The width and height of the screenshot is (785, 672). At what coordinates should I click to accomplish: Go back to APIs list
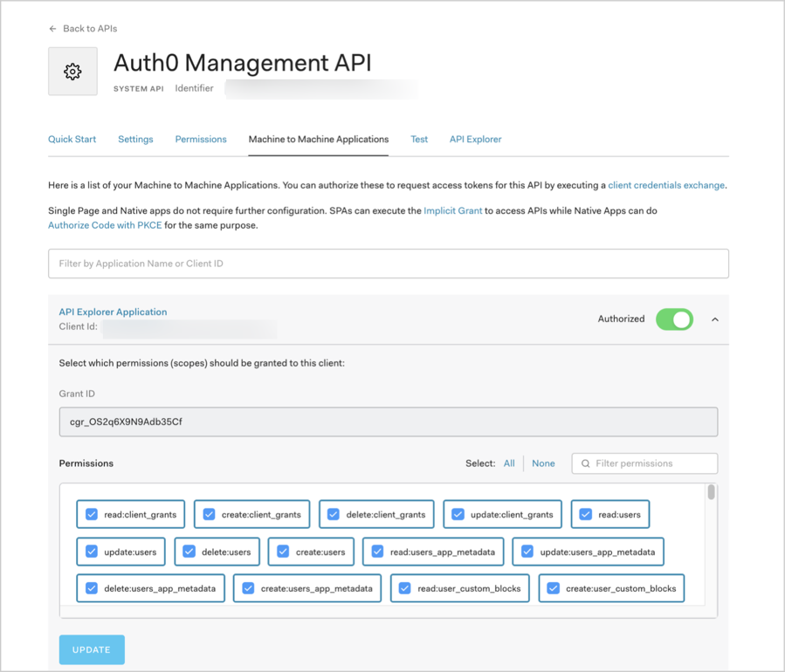[90, 29]
